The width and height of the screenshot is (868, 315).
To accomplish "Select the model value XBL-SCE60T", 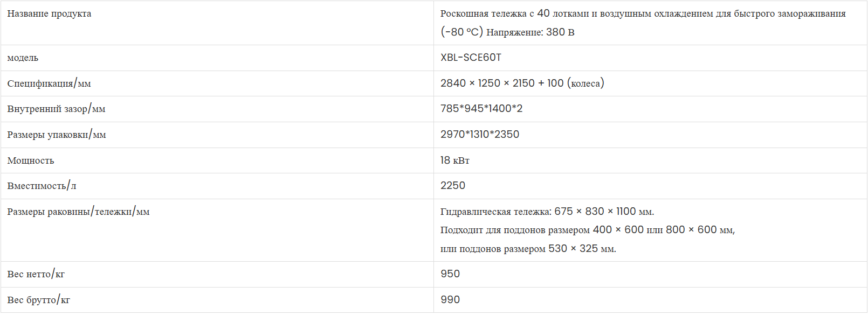I will [471, 57].
